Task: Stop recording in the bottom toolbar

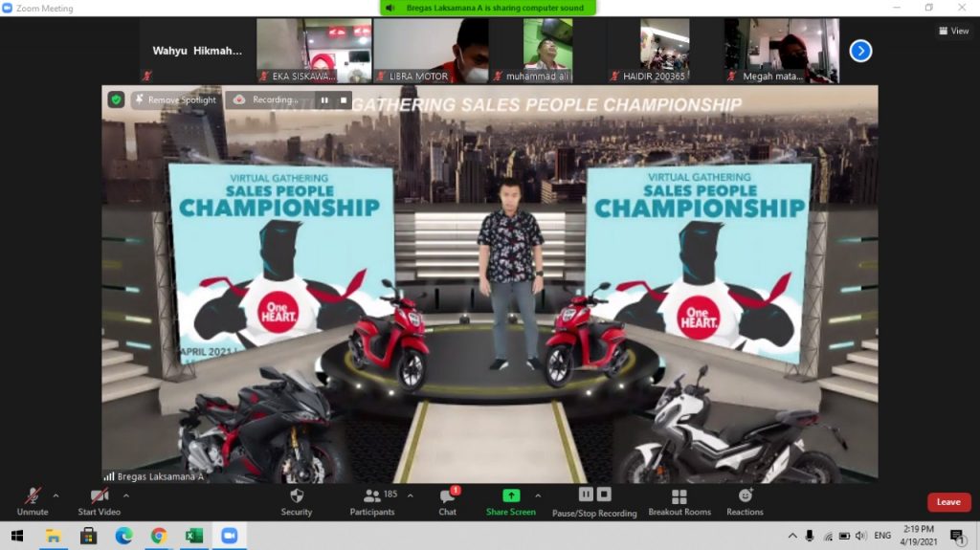Action: point(604,495)
